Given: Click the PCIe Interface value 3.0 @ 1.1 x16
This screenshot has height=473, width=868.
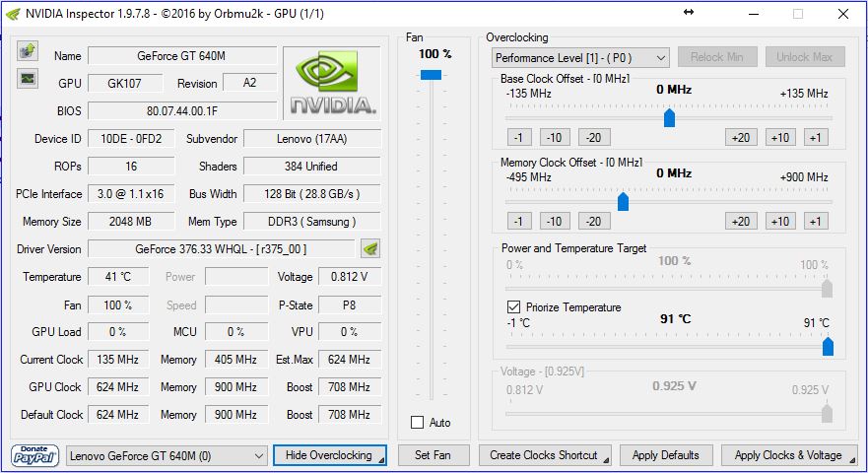Looking at the screenshot, I should tap(131, 194).
